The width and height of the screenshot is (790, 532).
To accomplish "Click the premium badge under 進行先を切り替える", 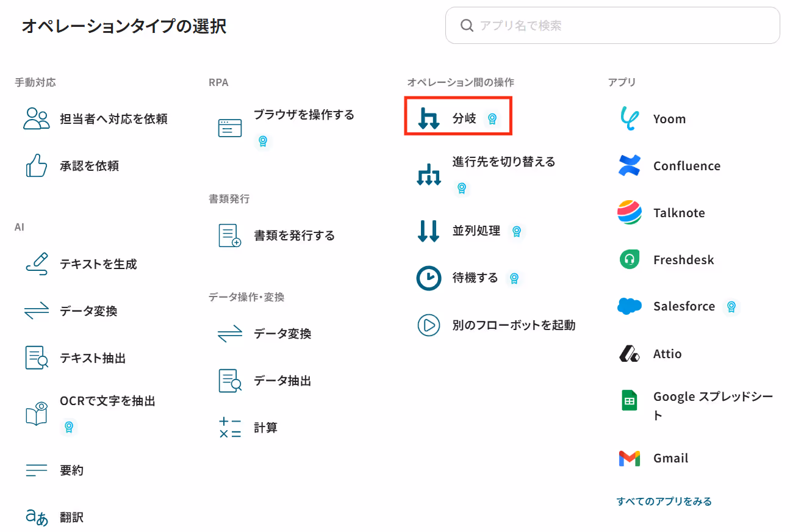I will tap(462, 188).
